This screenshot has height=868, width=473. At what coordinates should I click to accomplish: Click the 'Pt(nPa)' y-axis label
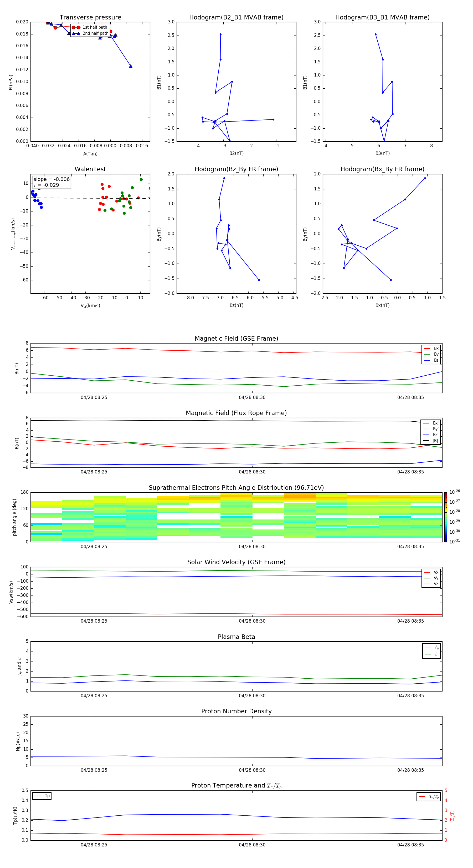point(11,82)
